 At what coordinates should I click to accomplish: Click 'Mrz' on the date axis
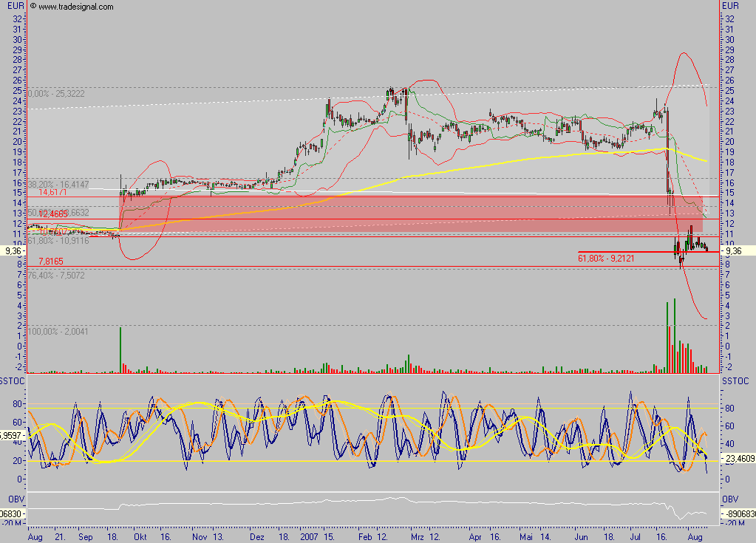coord(417,537)
